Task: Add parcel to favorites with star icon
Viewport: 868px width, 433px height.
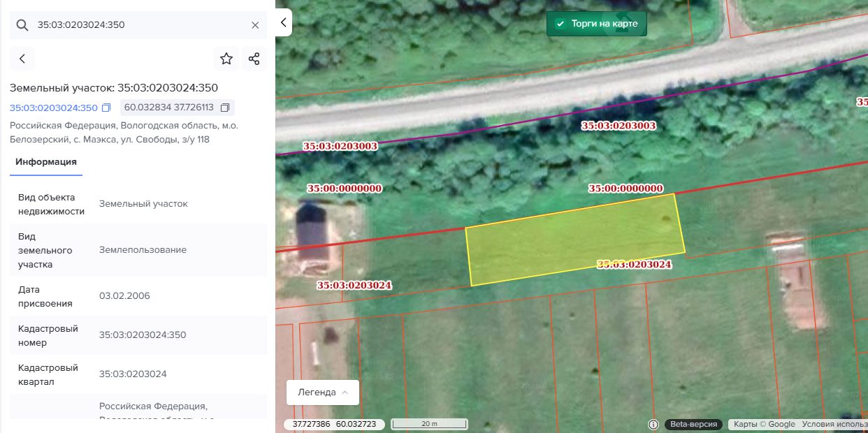Action: tap(226, 59)
